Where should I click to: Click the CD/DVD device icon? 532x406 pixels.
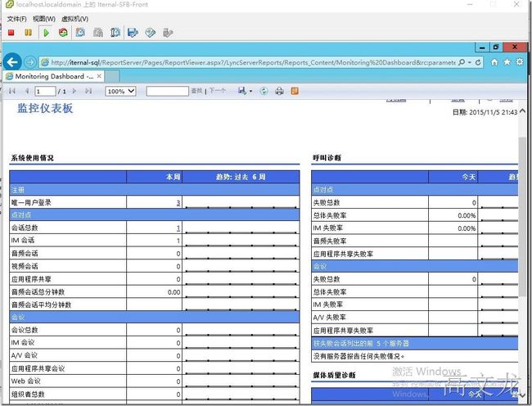tap(150, 33)
